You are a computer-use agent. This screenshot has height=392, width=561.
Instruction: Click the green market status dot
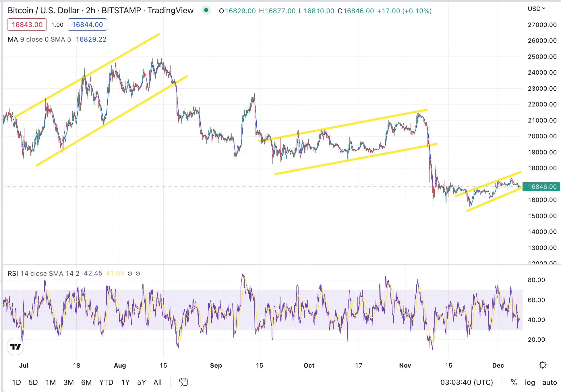206,11
